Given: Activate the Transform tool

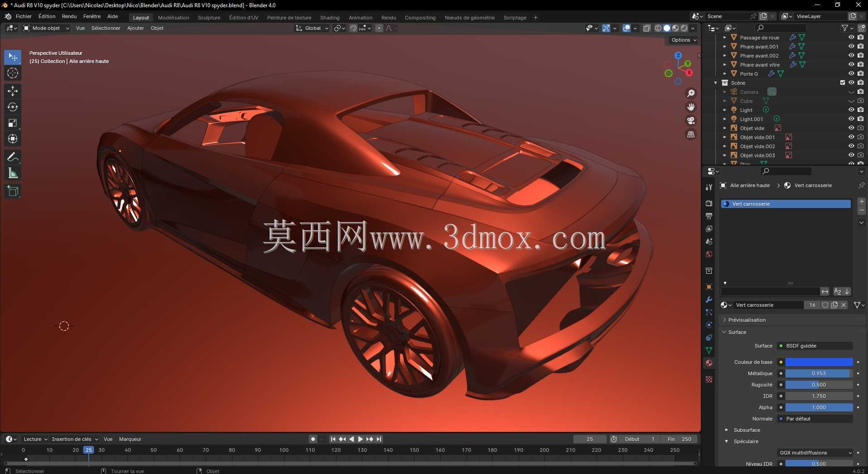Looking at the screenshot, I should 13,139.
